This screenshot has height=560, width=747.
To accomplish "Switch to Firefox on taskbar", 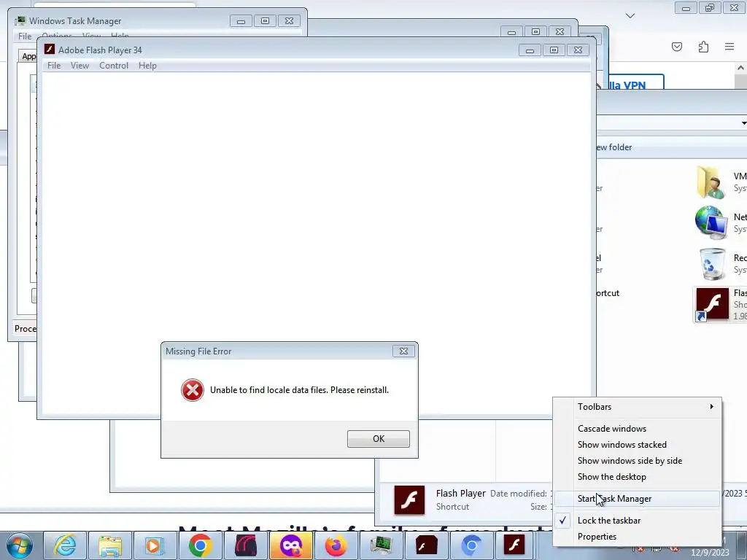I will click(336, 545).
